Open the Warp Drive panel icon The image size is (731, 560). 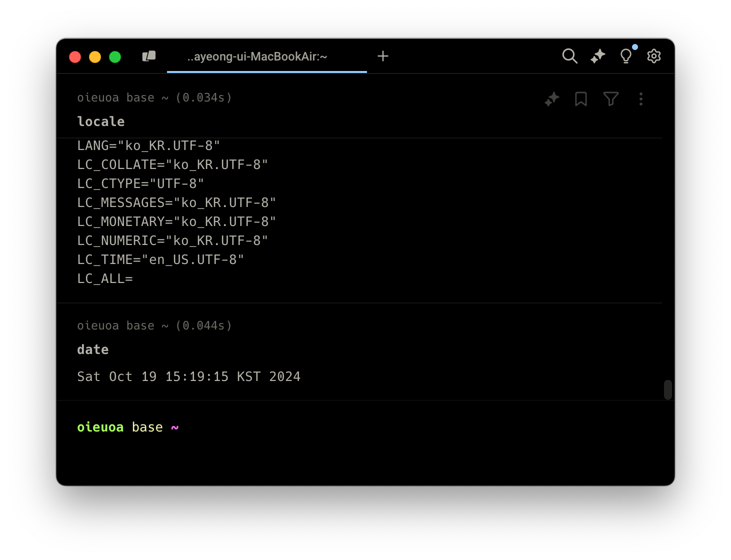149,56
